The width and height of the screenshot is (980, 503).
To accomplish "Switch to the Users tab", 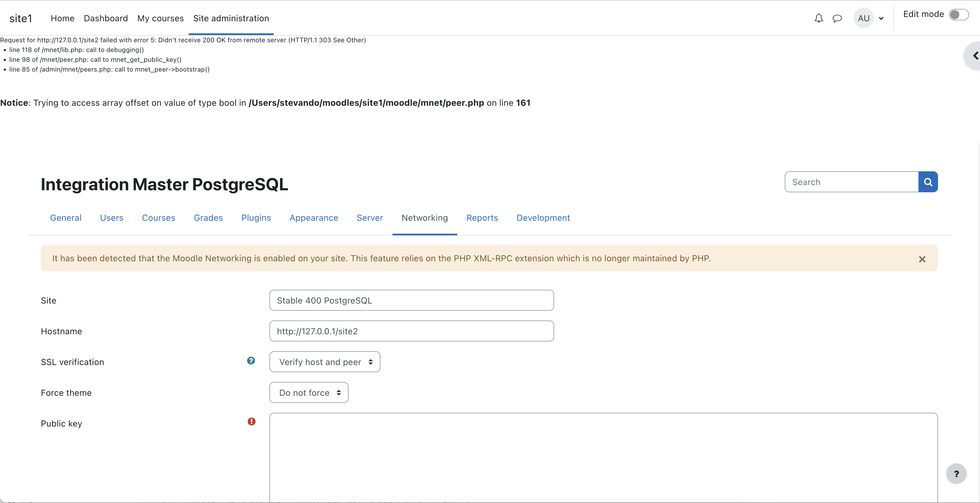I will [112, 218].
